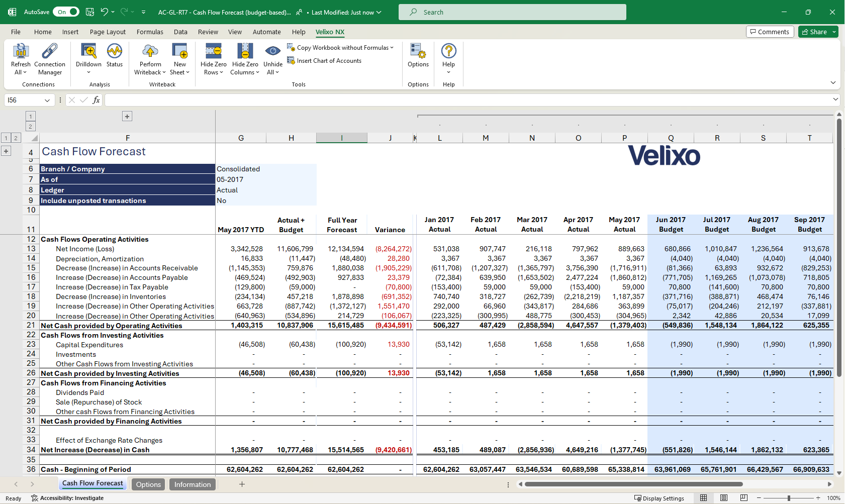Viewport: 845px width, 504px height.
Task: Open the File menu
Action: coord(16,32)
